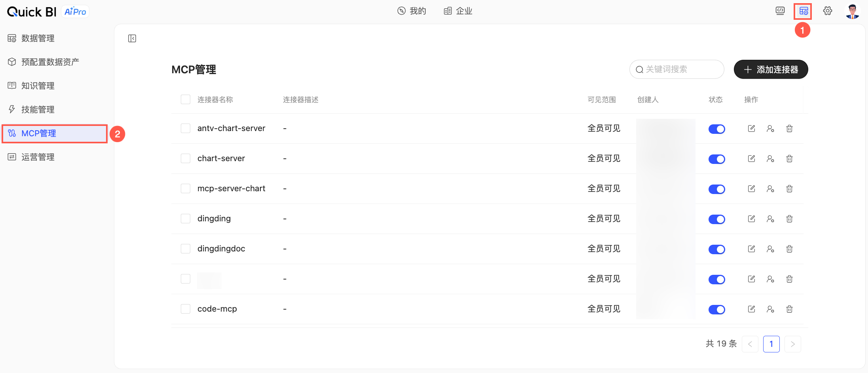Delete the antv-chart-server connector
Viewport: 868px width, 373px height.
coord(789,128)
